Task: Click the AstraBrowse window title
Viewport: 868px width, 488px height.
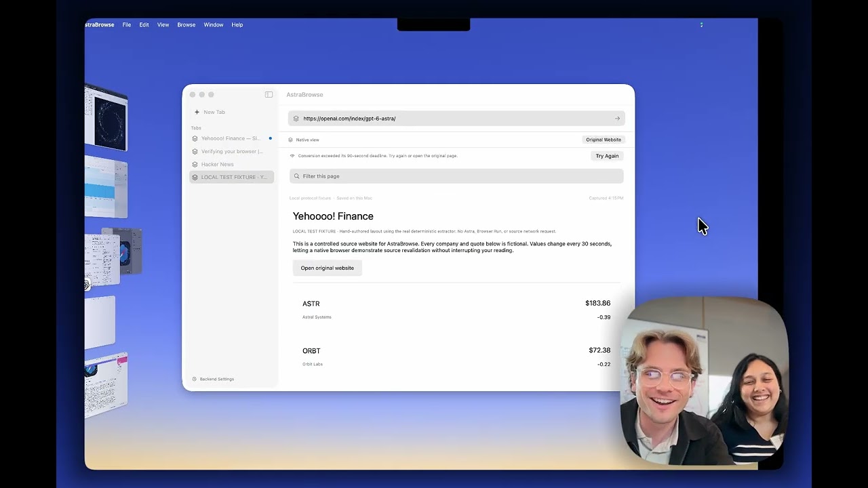Action: [x=304, y=94]
